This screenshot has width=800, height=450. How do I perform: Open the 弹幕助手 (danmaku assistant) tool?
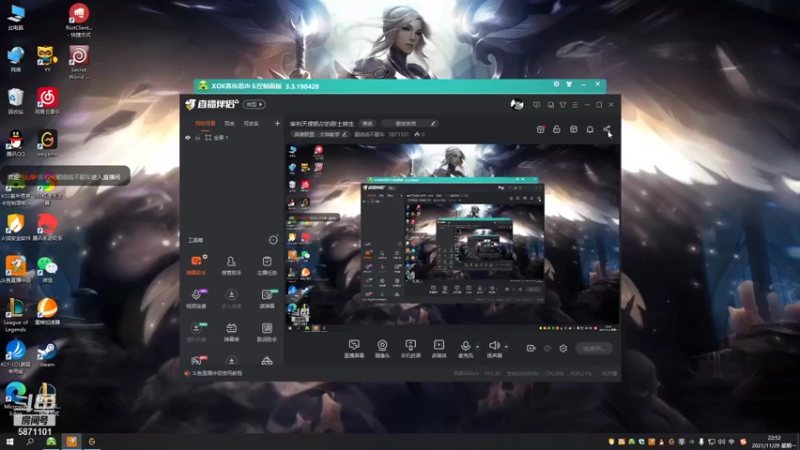(196, 265)
